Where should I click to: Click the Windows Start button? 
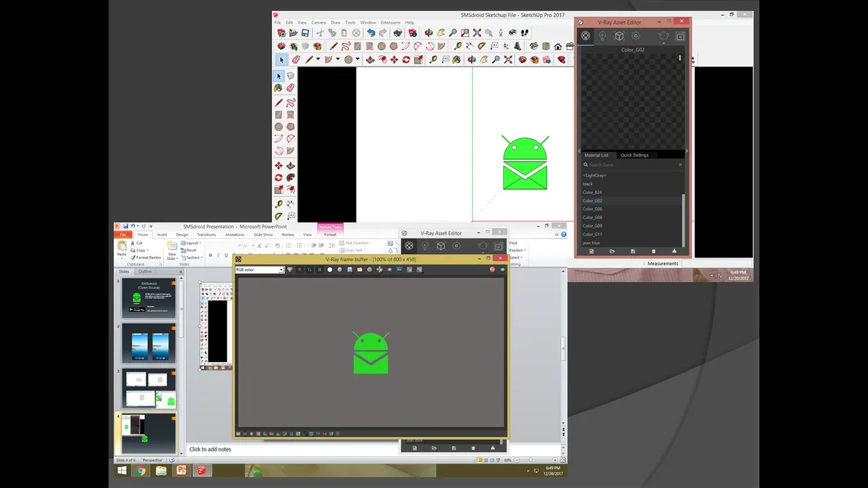(x=122, y=470)
